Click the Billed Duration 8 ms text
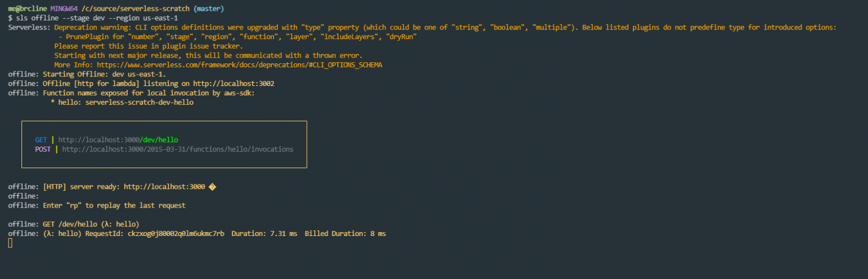This screenshot has height=279, width=868. tap(345, 234)
